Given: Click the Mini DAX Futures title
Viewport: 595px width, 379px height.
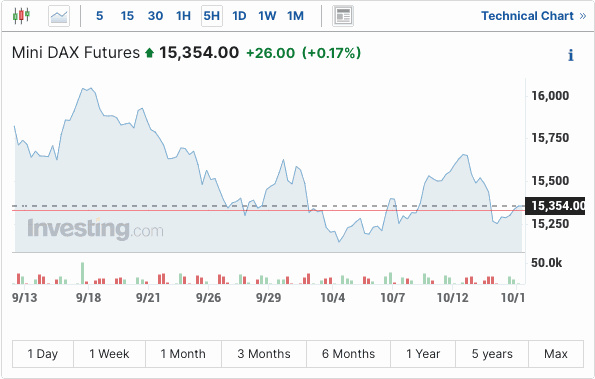Looking at the screenshot, I should coord(76,53).
